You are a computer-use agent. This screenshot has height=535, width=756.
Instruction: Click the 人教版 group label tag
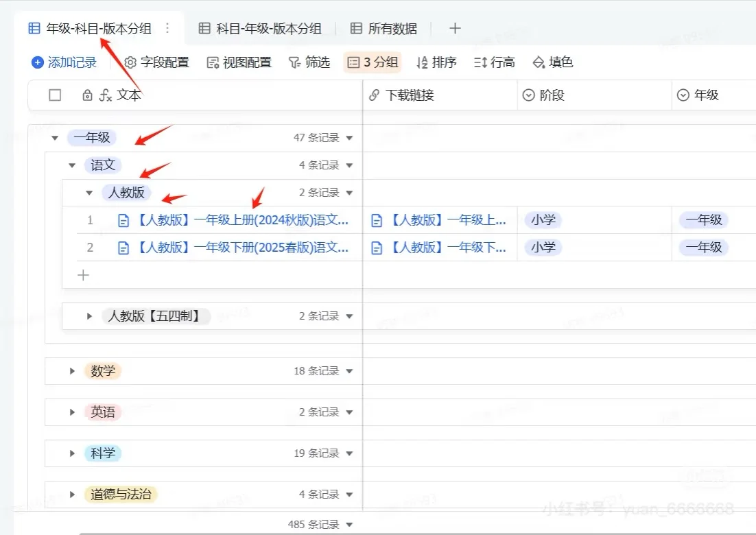click(126, 193)
